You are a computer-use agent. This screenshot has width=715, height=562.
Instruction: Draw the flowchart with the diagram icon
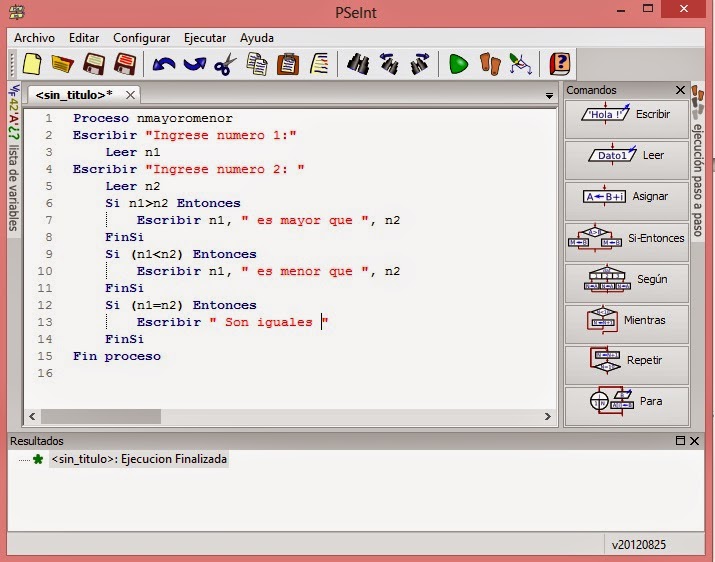tap(520, 64)
